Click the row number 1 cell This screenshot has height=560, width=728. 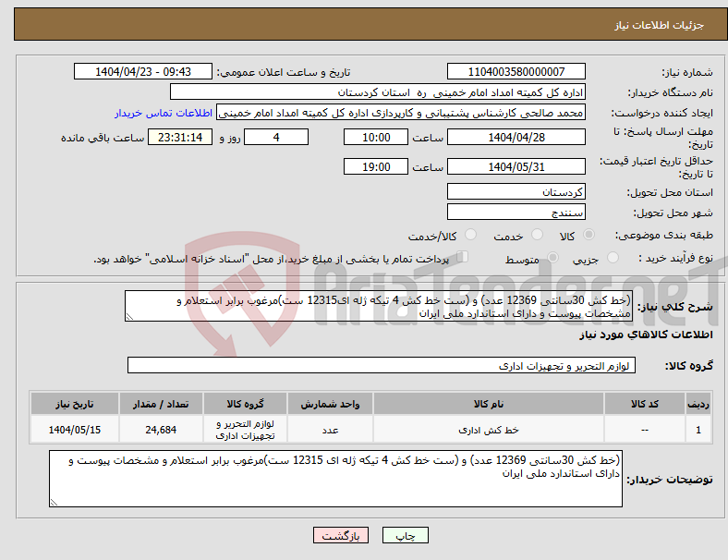coord(698,430)
